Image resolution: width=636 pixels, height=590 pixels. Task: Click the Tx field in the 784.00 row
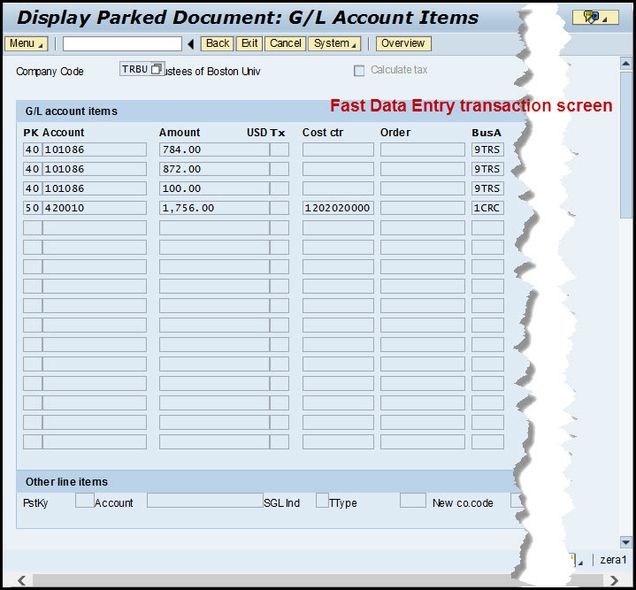click(x=279, y=150)
